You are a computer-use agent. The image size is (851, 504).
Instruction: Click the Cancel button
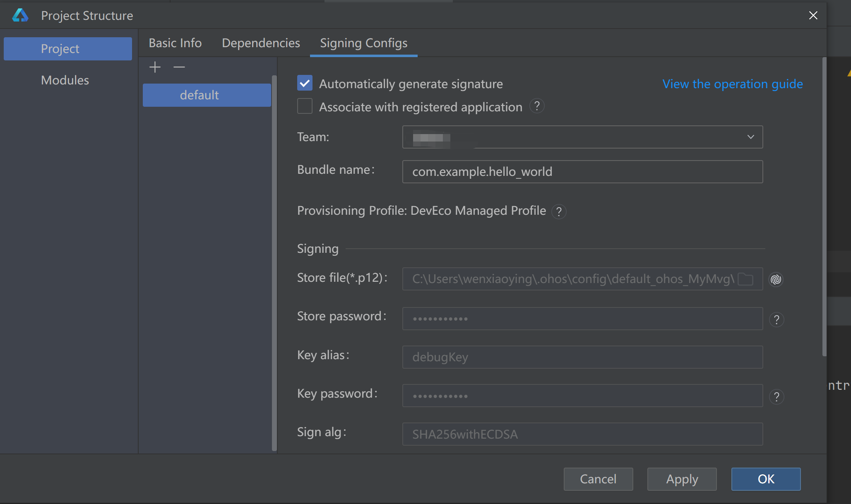[x=598, y=479]
